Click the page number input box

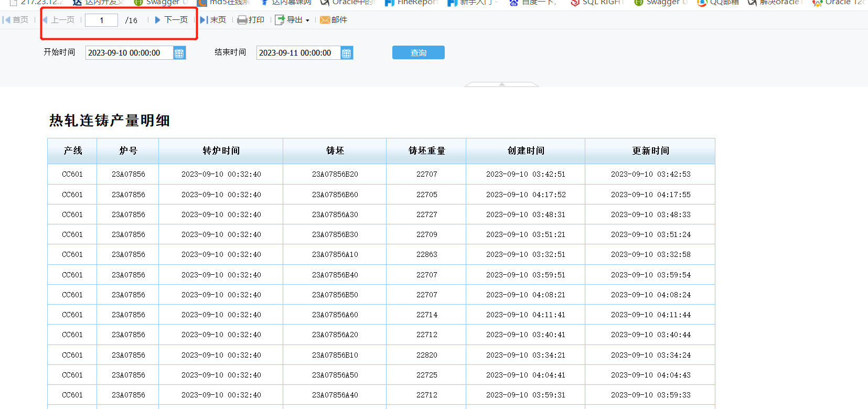pyautogui.click(x=101, y=20)
